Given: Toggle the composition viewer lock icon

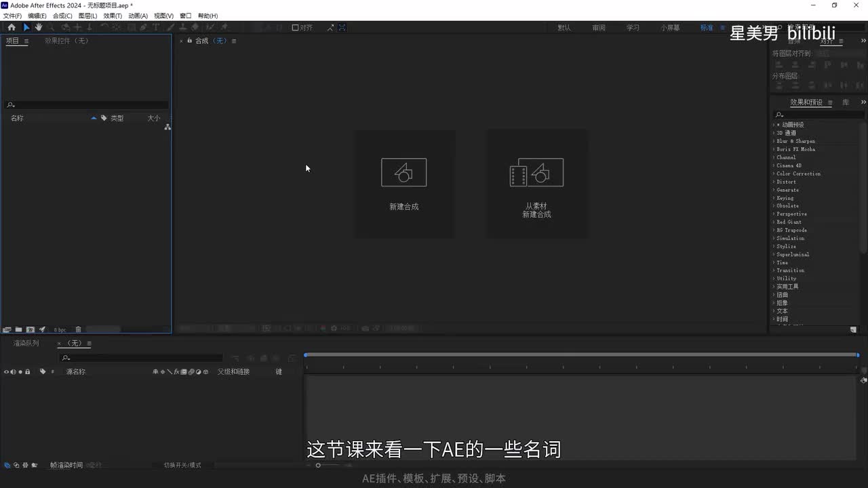Looking at the screenshot, I should [x=190, y=41].
